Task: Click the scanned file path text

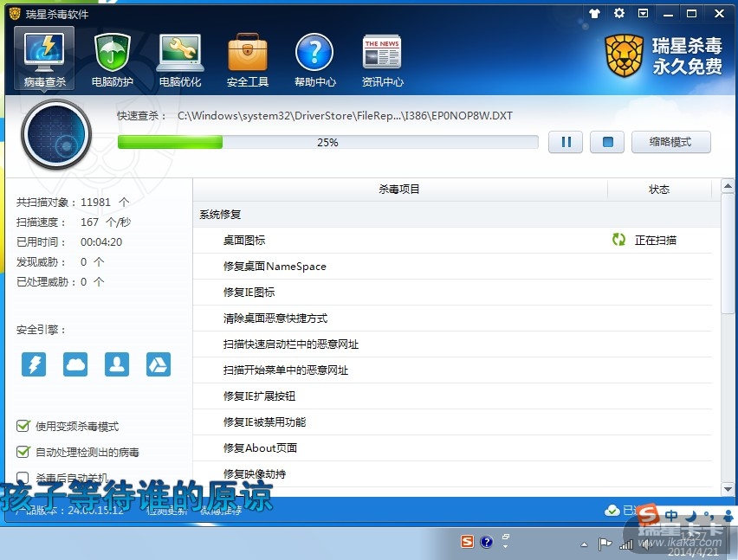Action: point(345,116)
